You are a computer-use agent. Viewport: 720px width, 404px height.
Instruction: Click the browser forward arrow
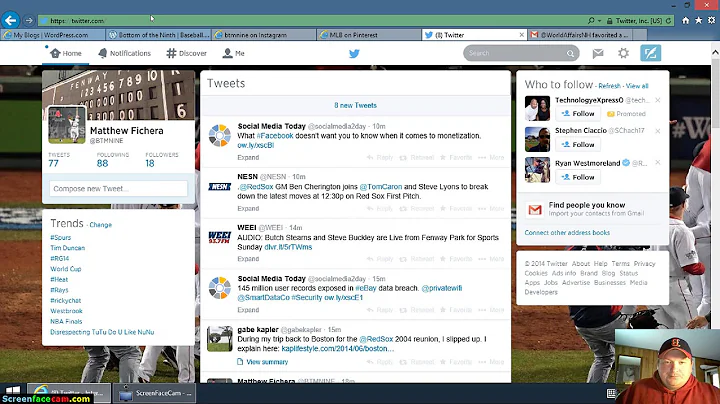pos(28,21)
